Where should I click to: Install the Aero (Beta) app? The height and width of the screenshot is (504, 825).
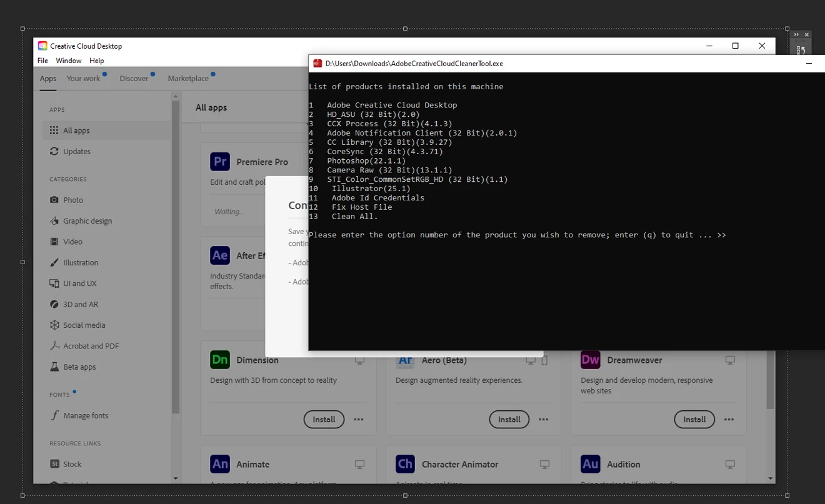coord(509,420)
